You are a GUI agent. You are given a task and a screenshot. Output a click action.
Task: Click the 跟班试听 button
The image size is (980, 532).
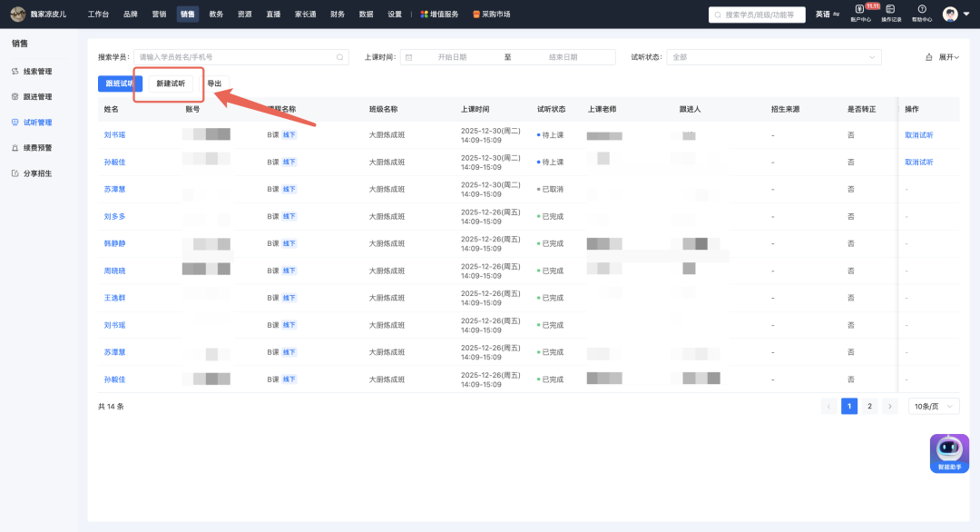(120, 84)
